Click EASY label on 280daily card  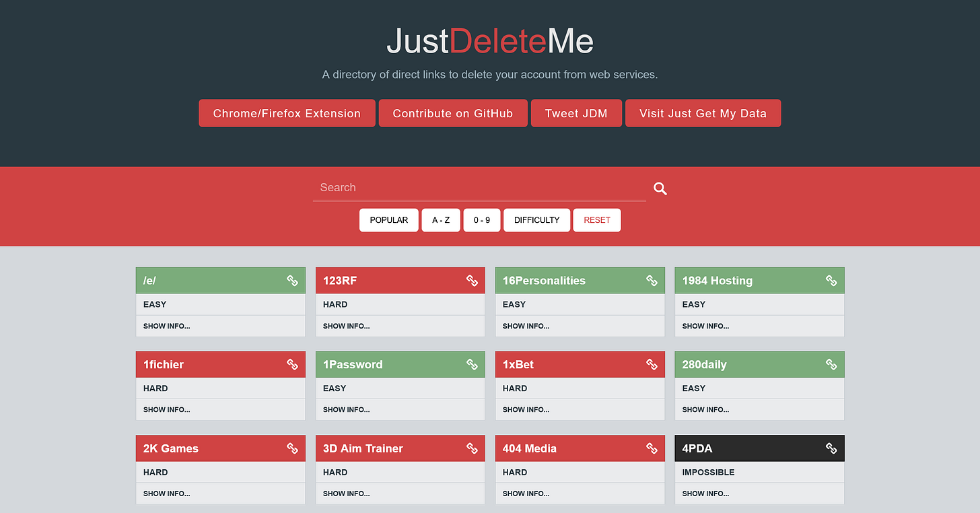coord(694,388)
